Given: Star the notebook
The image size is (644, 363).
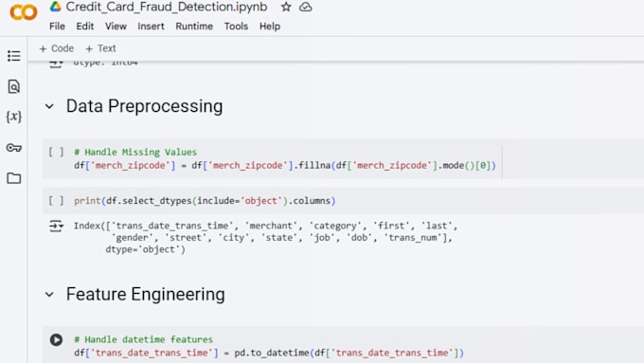Looking at the screenshot, I should 286,7.
